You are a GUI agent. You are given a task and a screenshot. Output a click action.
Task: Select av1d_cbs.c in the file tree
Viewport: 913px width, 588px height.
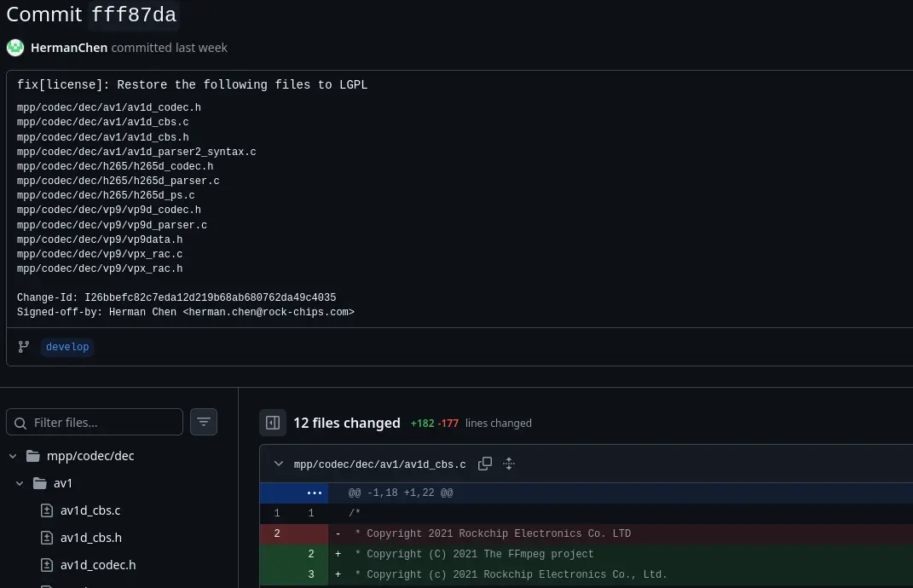[x=90, y=510]
